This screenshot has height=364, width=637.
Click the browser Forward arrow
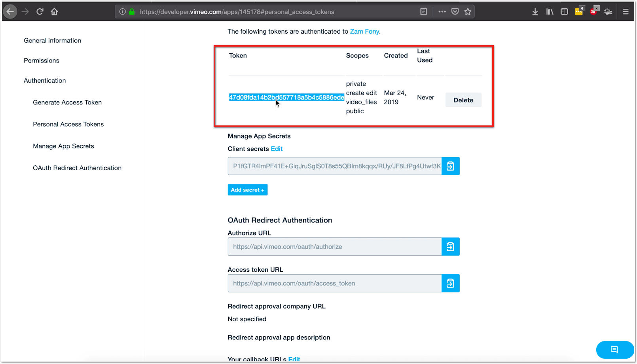click(25, 11)
